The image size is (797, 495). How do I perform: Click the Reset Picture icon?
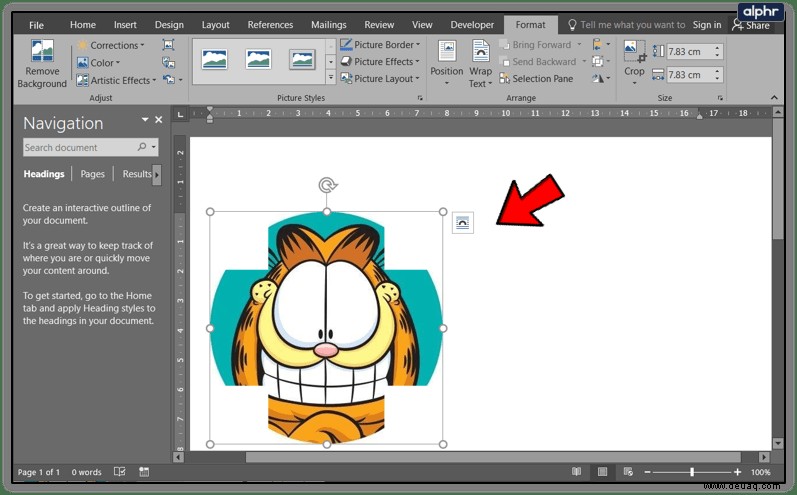(169, 80)
